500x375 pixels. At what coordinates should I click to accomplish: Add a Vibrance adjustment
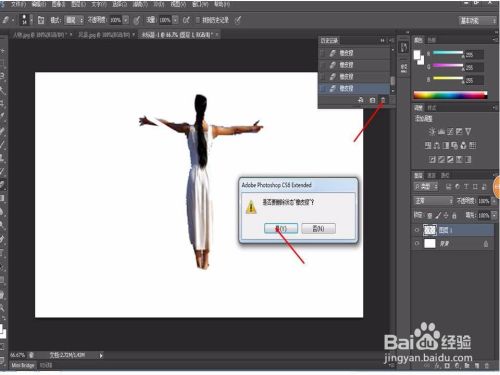pyautogui.click(x=468, y=132)
